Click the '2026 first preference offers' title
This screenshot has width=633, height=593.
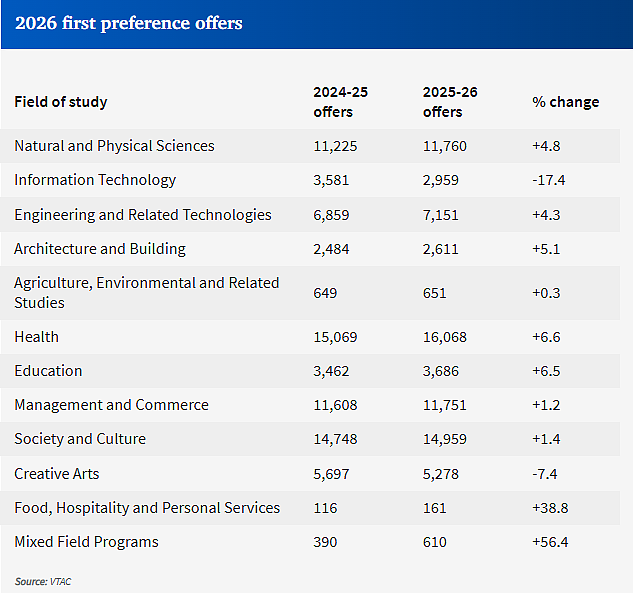point(128,23)
